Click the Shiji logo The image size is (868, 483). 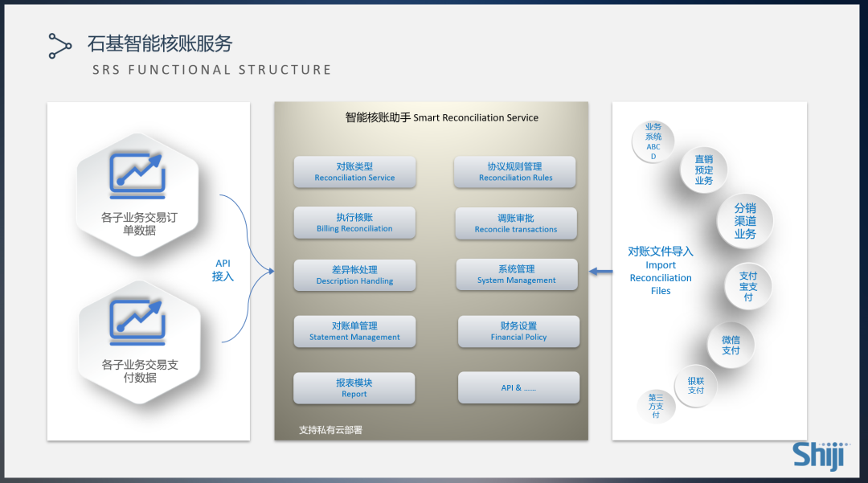[821, 455]
